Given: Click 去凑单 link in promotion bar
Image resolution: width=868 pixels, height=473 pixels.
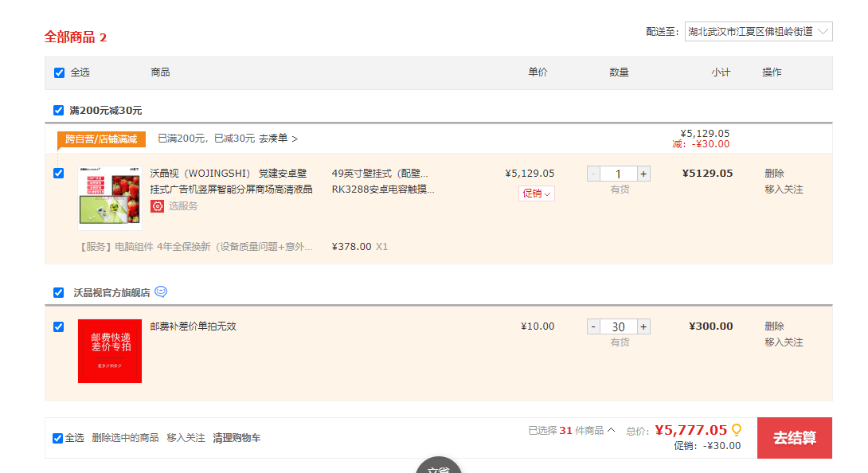Looking at the screenshot, I should point(278,139).
